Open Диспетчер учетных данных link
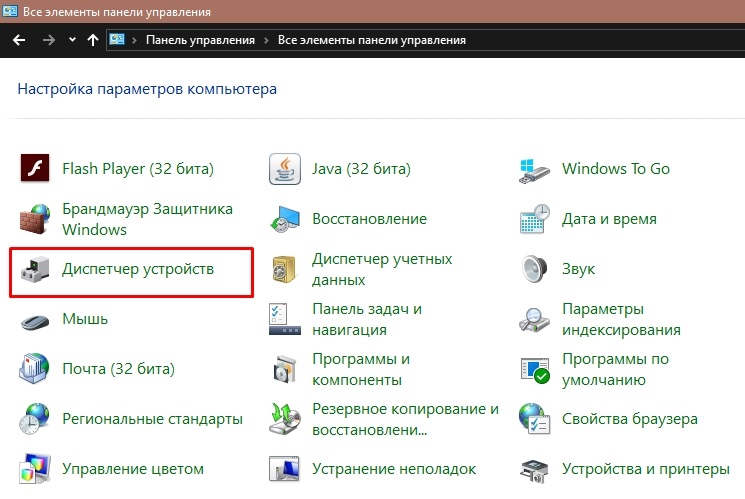This screenshot has height=499, width=745. pos(382,269)
